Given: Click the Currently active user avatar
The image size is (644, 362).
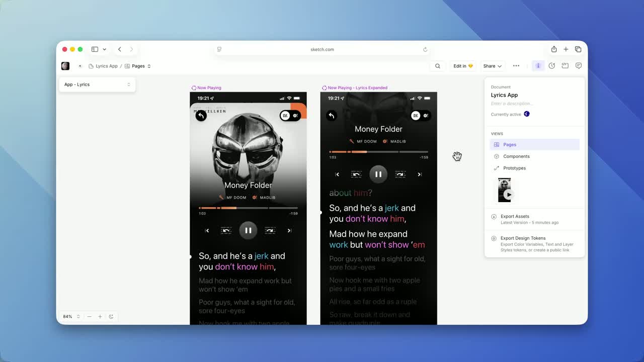Looking at the screenshot, I should pyautogui.click(x=527, y=114).
